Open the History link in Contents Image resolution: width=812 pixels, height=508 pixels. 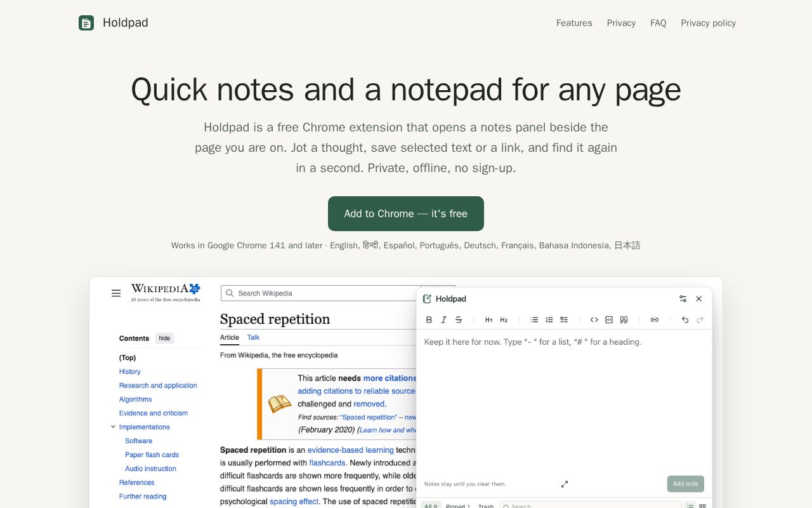pos(130,371)
